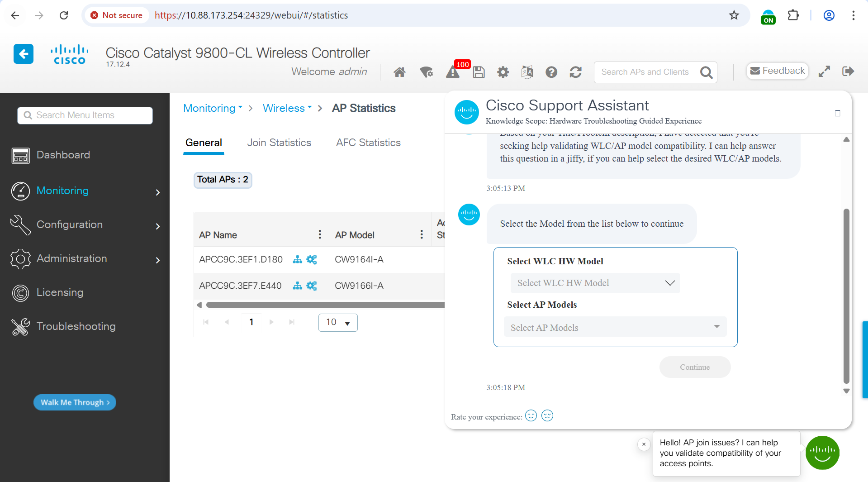Switch to the AFC Statistics tab
The width and height of the screenshot is (868, 482).
click(368, 143)
